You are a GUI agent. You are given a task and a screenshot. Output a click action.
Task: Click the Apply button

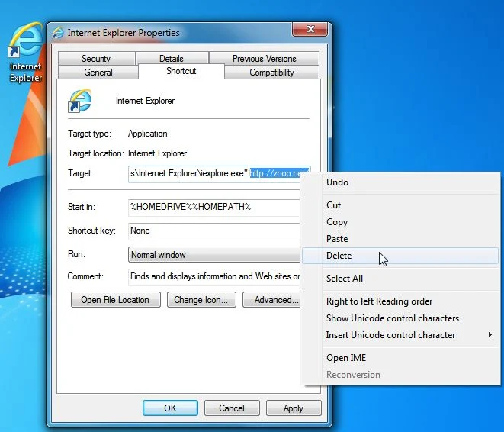coord(294,408)
